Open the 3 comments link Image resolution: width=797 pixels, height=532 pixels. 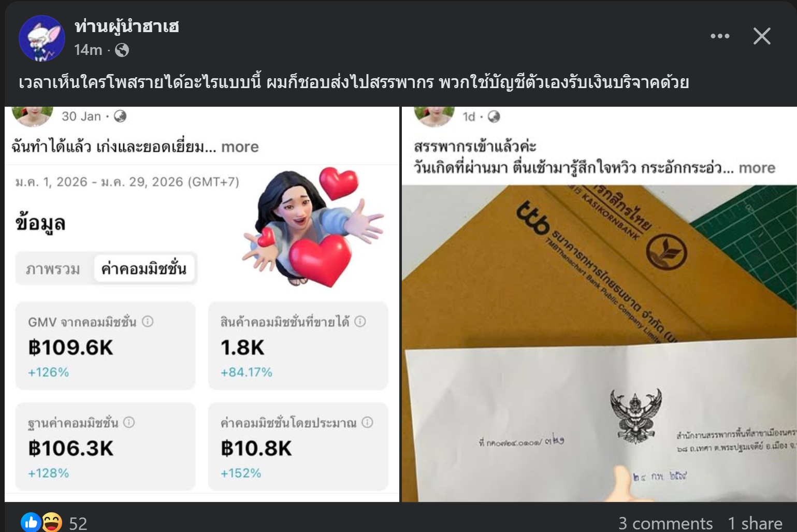click(x=665, y=523)
